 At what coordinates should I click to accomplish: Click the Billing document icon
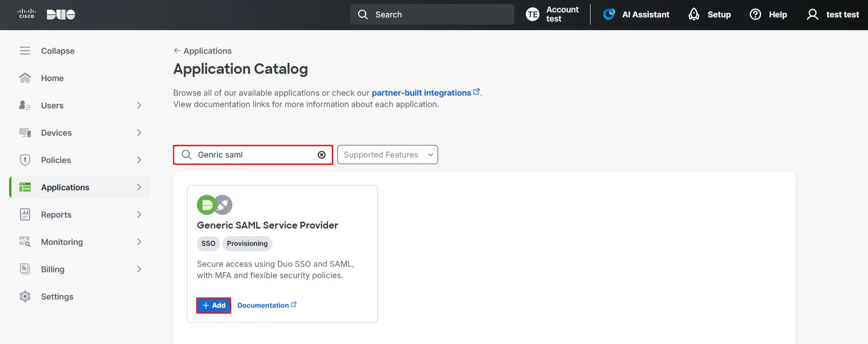click(25, 269)
